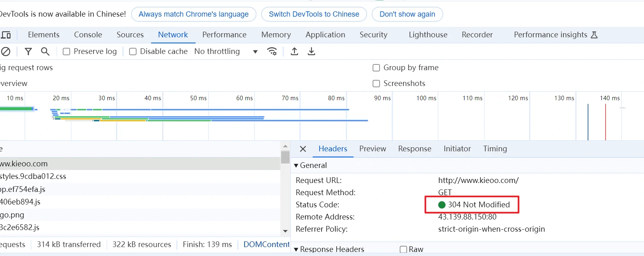Open network conditions wifi settings icon
Viewport: 644px width, 256px height.
point(272,52)
